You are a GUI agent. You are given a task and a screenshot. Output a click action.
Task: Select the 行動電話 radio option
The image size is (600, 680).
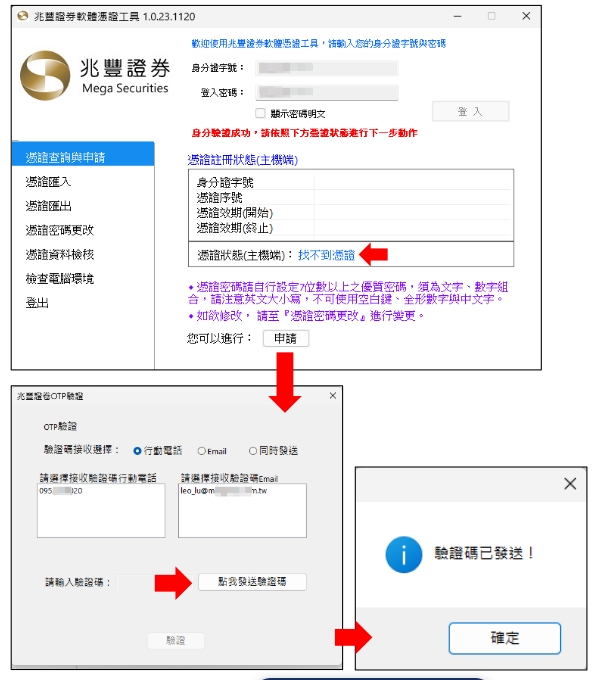point(137,451)
